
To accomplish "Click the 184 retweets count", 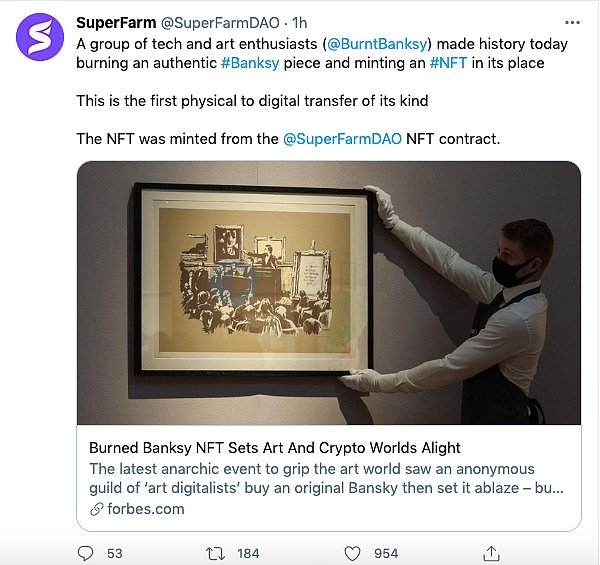I will point(248,553).
